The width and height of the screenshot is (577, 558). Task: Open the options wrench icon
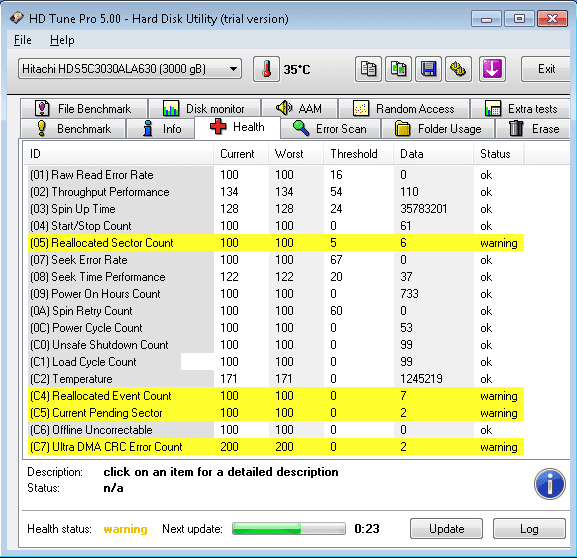[458, 69]
